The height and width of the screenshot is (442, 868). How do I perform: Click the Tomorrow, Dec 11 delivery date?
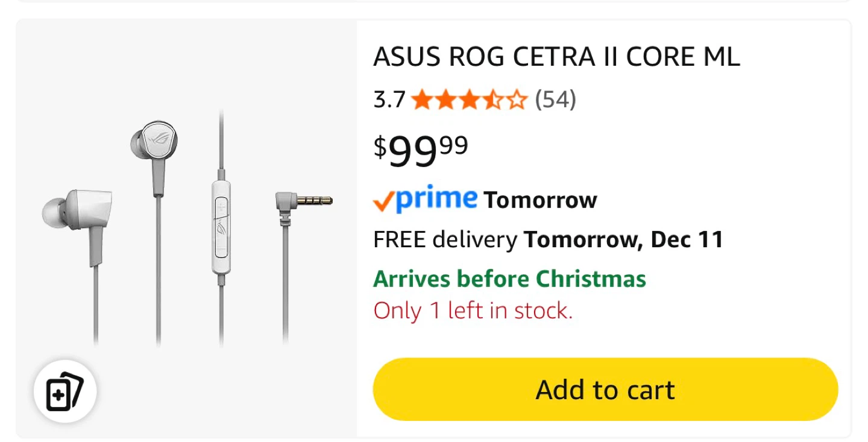point(623,240)
